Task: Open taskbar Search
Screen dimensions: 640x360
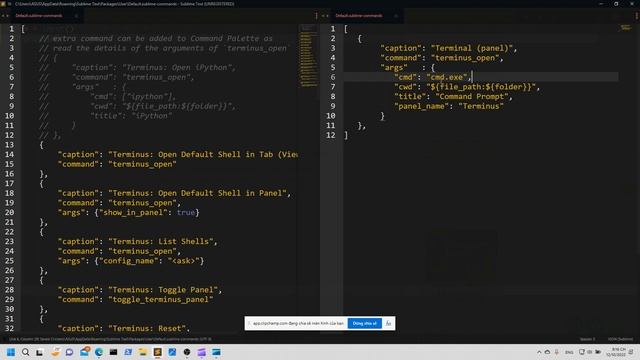Action: (25, 352)
